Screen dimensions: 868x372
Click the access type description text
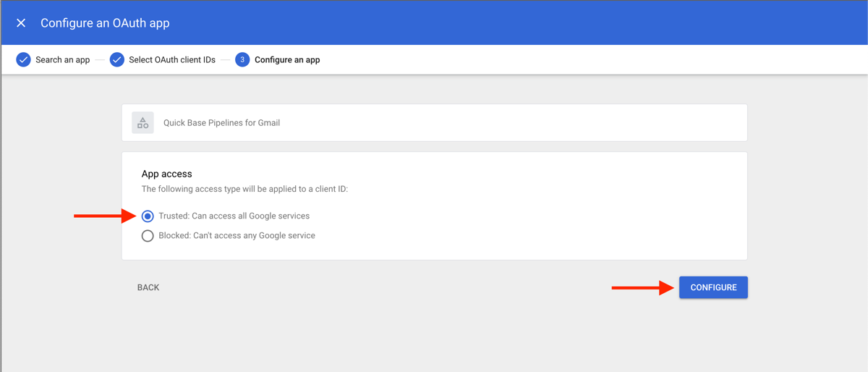pos(244,189)
